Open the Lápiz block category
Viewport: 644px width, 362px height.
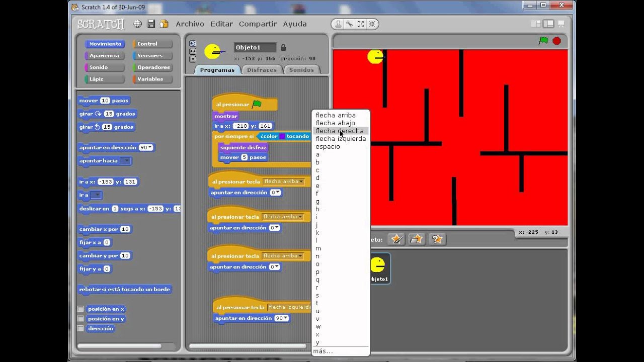(x=104, y=79)
